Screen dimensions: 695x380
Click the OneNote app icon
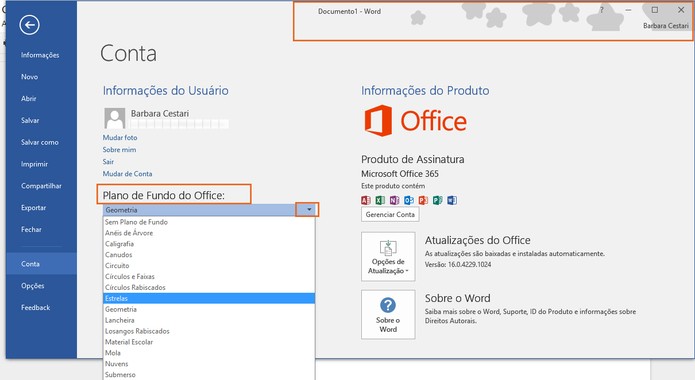[x=394, y=200]
